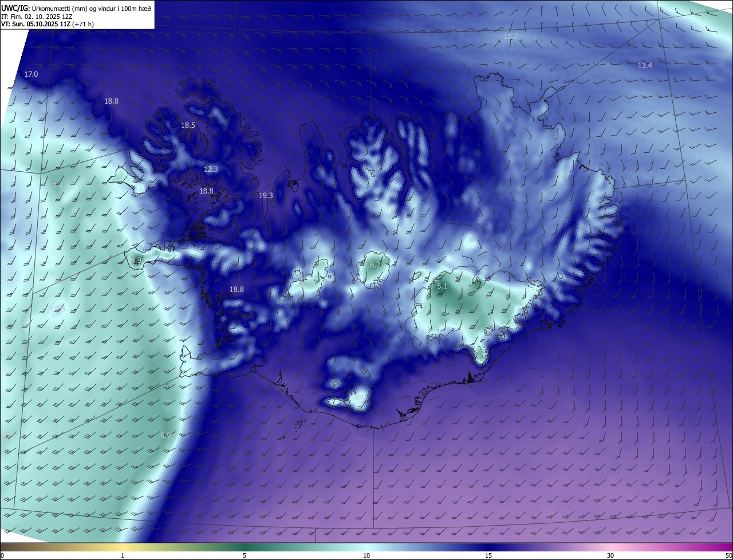
Task: Click the 18.8 label directly below 12.3
Action: (x=206, y=191)
